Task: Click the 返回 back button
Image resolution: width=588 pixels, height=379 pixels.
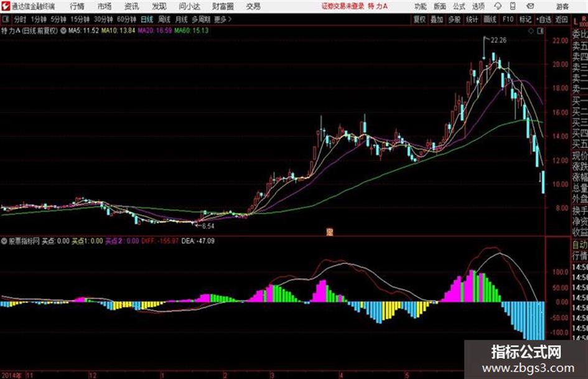Action: pos(561,19)
